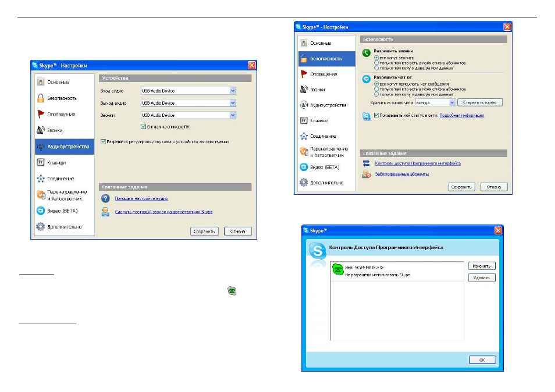The image size is (555, 392).
Task: Open Оповещения in the audio settings window sidebar
Action: coord(65,114)
